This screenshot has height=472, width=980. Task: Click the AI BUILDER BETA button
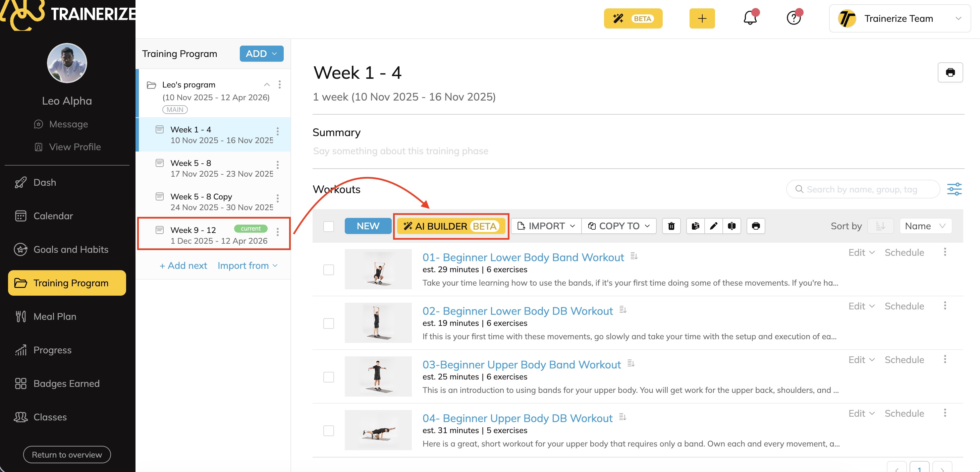pyautogui.click(x=451, y=226)
